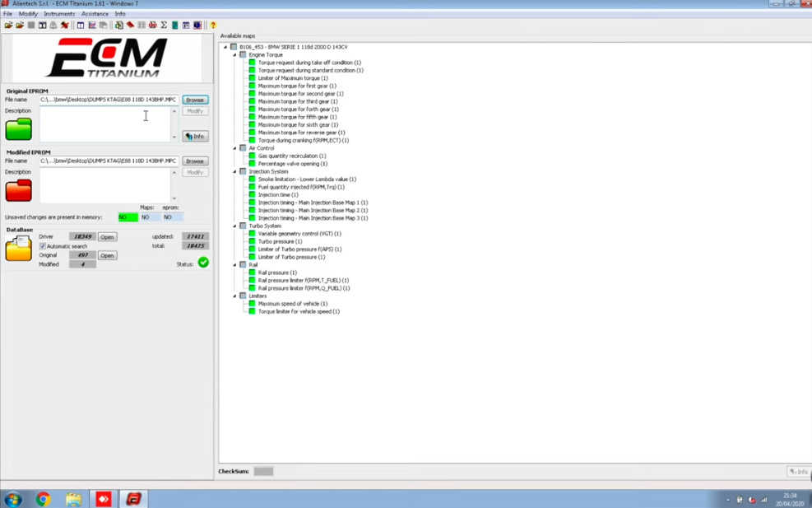This screenshot has height=508, width=812.
Task: Click the first open-folder icon in the toolbar
Action: [x=8, y=25]
